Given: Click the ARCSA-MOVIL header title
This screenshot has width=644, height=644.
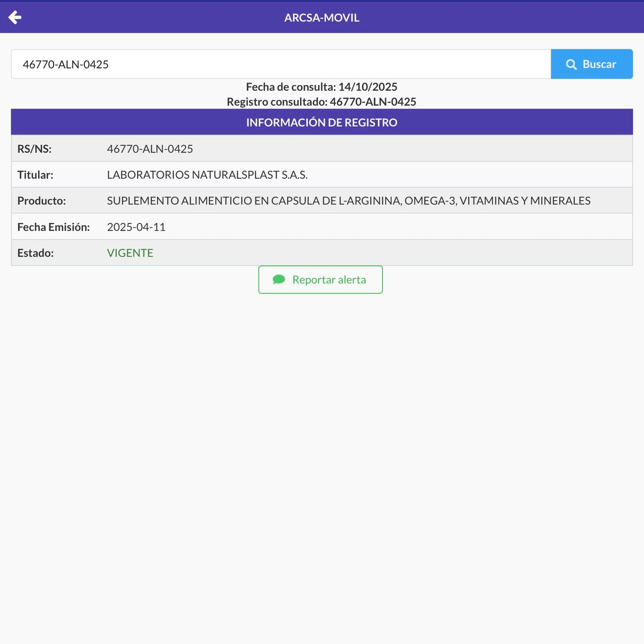Looking at the screenshot, I should click(x=321, y=18).
